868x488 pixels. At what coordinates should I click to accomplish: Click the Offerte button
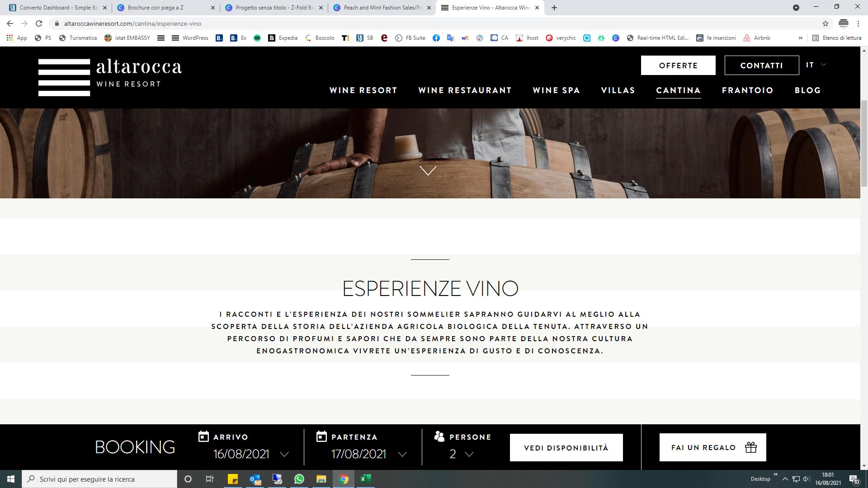[x=678, y=66]
